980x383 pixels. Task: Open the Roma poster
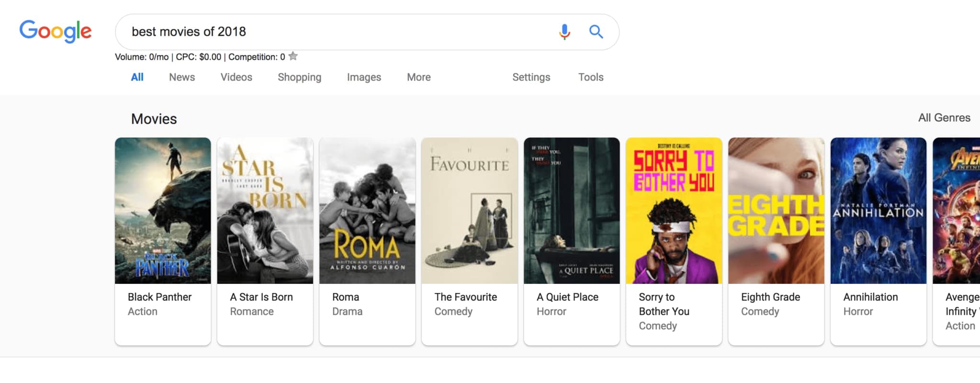pyautogui.click(x=367, y=210)
